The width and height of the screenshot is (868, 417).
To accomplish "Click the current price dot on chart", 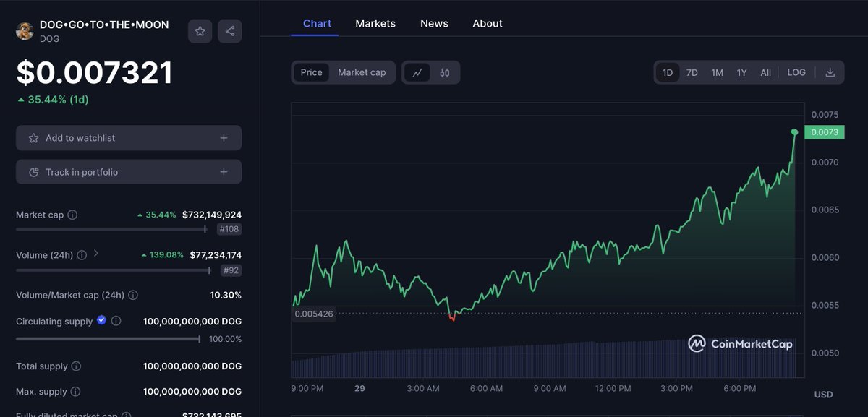I will point(795,132).
